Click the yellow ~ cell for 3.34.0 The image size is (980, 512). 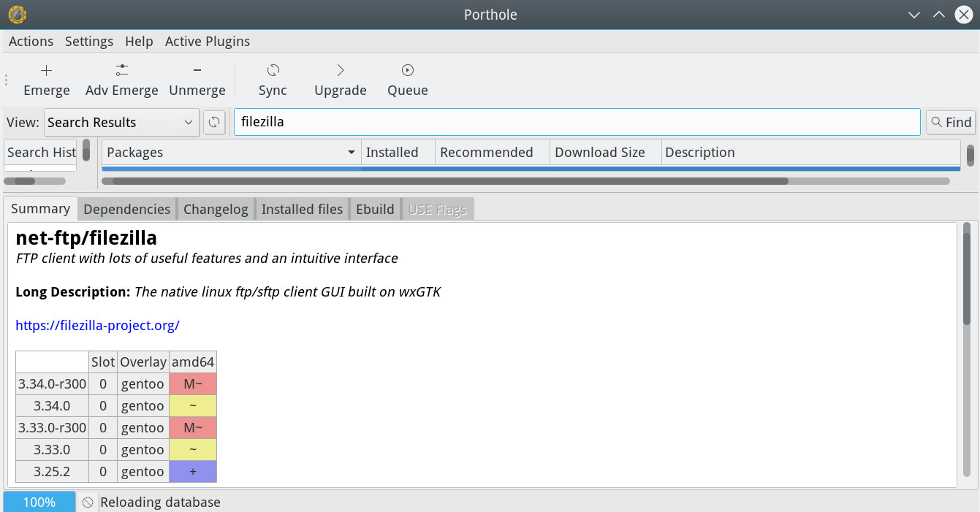(x=193, y=406)
